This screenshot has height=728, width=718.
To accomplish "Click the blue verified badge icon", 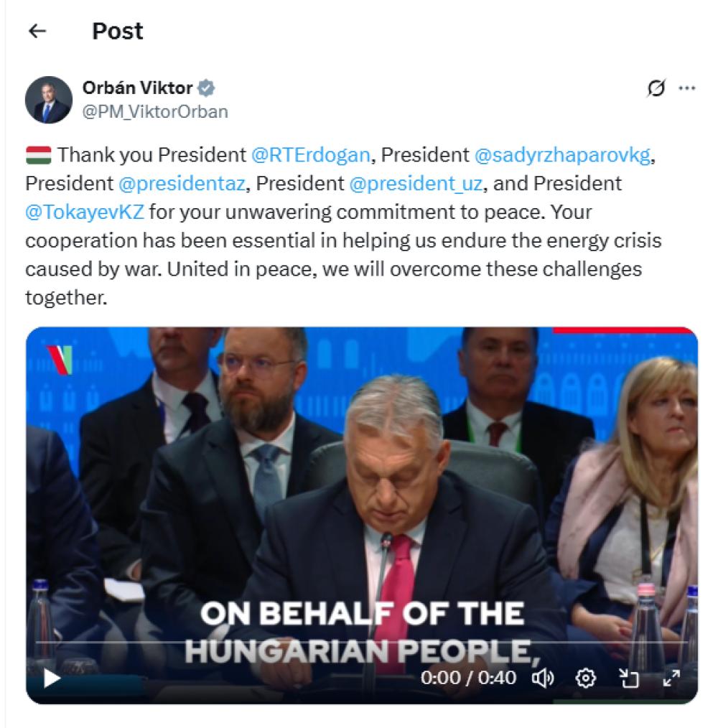I will [x=206, y=88].
